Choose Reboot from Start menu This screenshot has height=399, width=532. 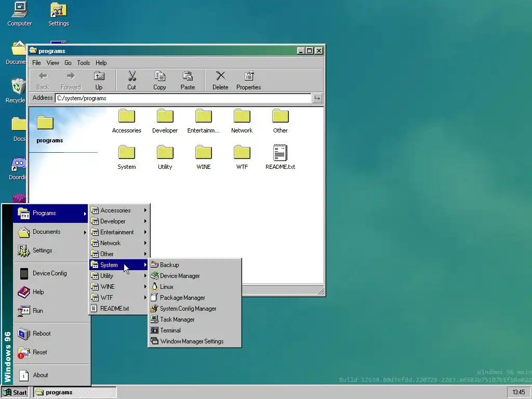coord(51,334)
